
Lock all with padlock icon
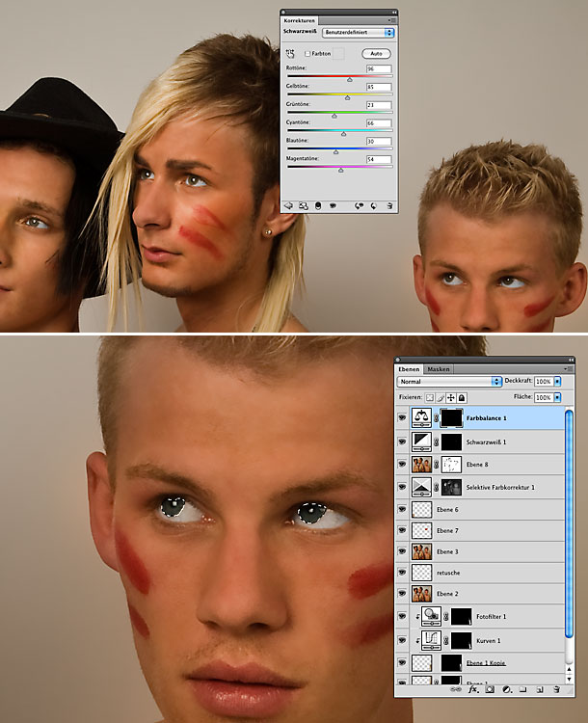pyautogui.click(x=462, y=397)
